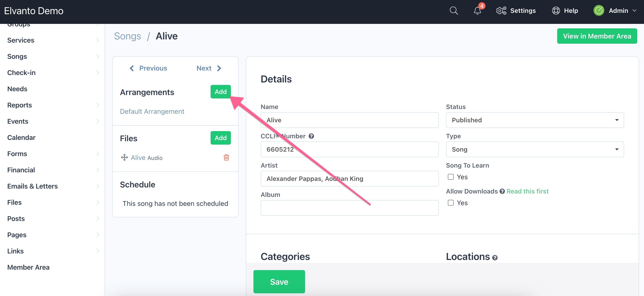This screenshot has height=296, width=644.
Task: Delete Alive Audio file via trash icon
Action: coord(226,157)
